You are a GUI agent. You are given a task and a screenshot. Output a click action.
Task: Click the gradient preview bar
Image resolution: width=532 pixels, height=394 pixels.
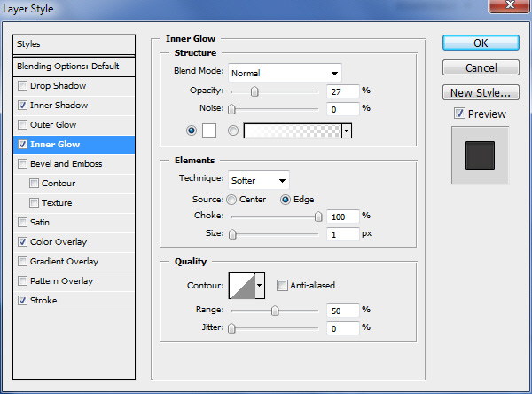[293, 130]
